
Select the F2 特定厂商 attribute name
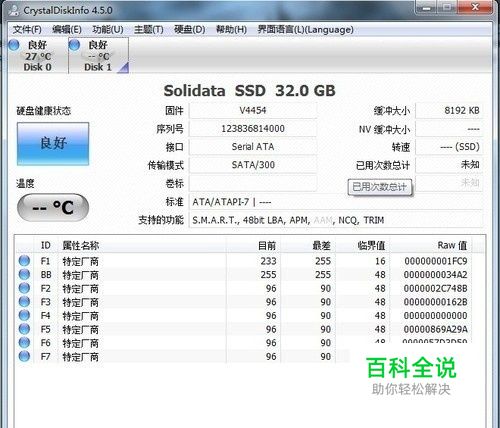point(80,289)
